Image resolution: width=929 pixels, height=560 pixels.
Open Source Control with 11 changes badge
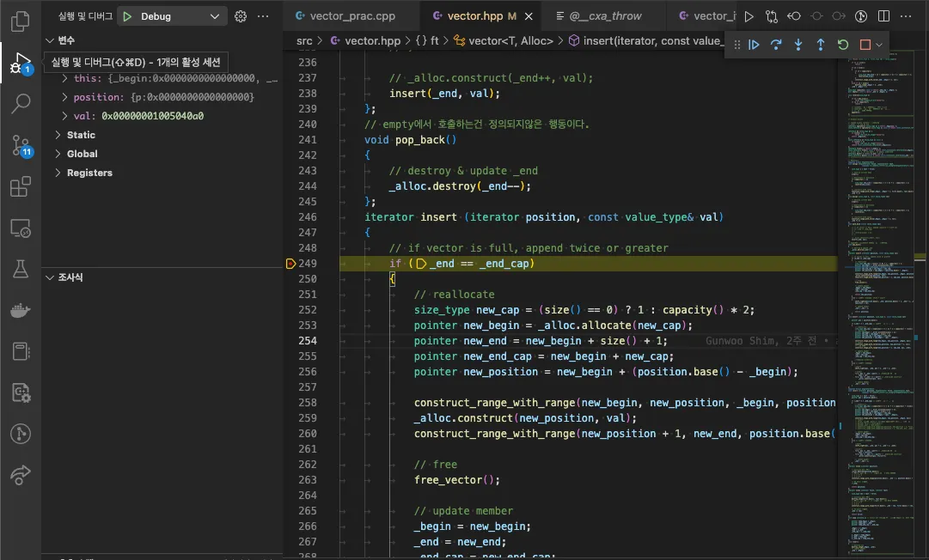click(21, 146)
